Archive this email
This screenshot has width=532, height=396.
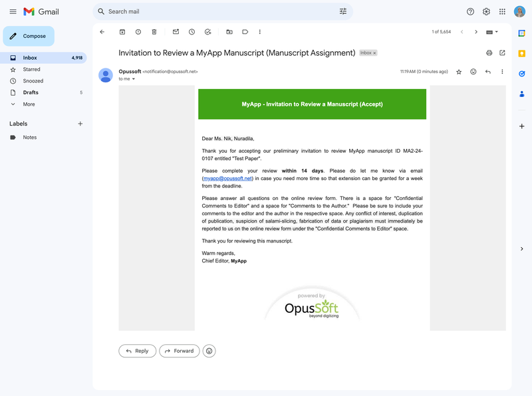coord(122,32)
